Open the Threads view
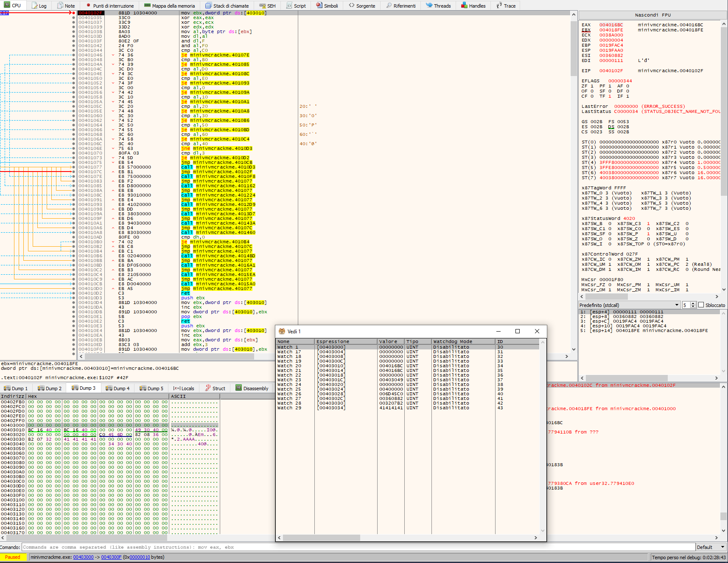 [x=439, y=6]
